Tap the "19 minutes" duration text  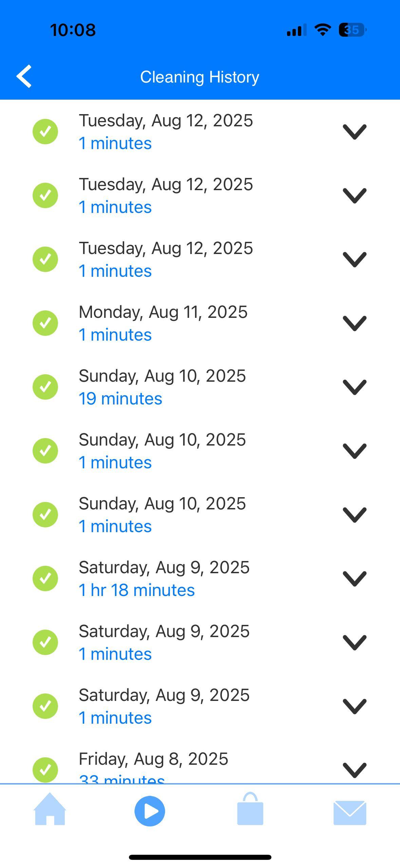[120, 399]
